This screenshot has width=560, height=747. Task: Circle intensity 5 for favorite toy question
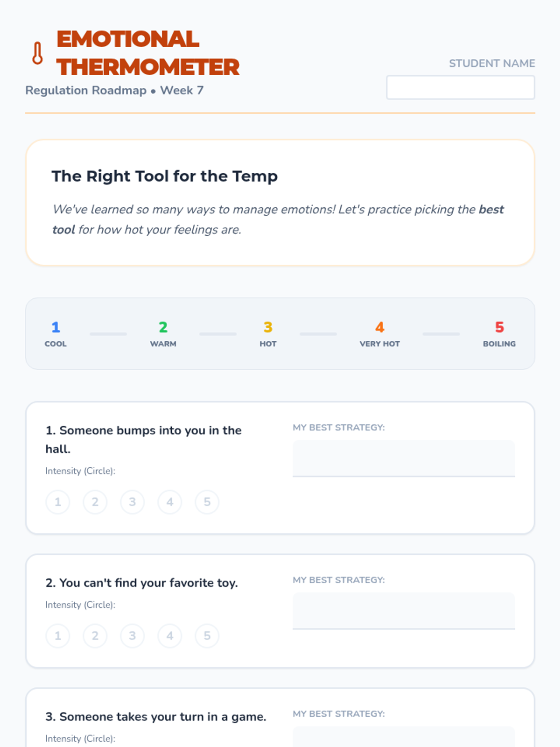pyautogui.click(x=207, y=636)
